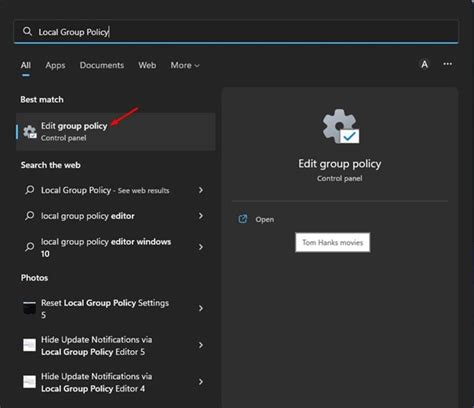Viewport: 474px width, 408px height.
Task: Click the Open external-link icon in preview pane
Action: [x=243, y=219]
